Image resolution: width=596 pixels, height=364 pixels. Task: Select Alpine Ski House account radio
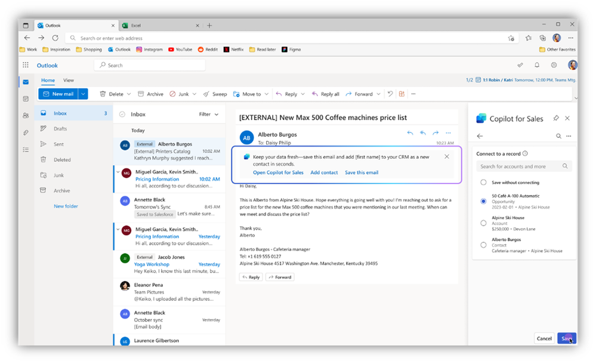(483, 223)
